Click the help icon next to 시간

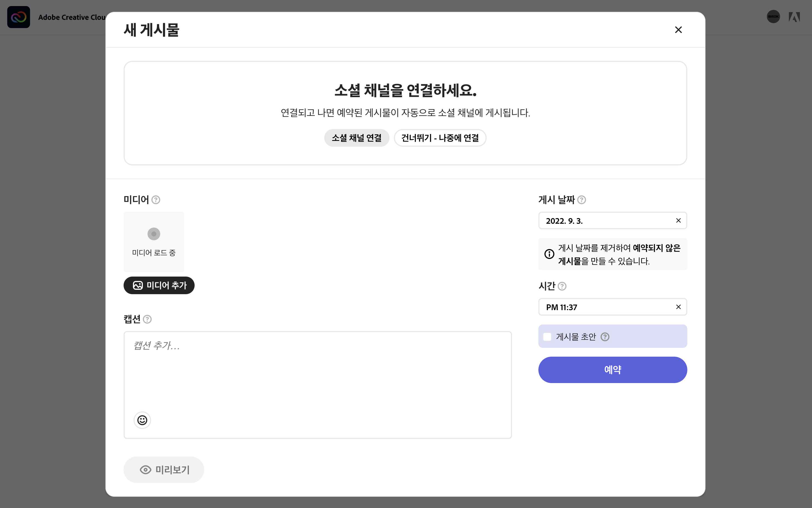(562, 286)
